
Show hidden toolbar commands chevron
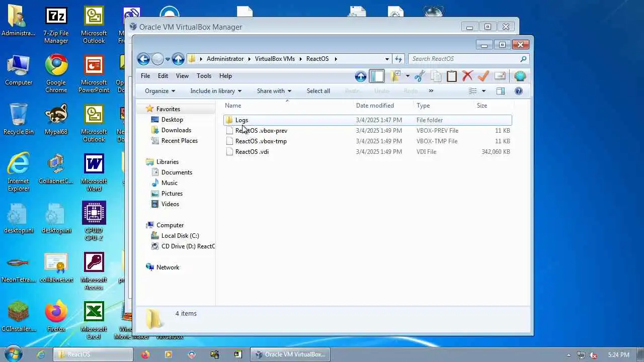point(431,91)
